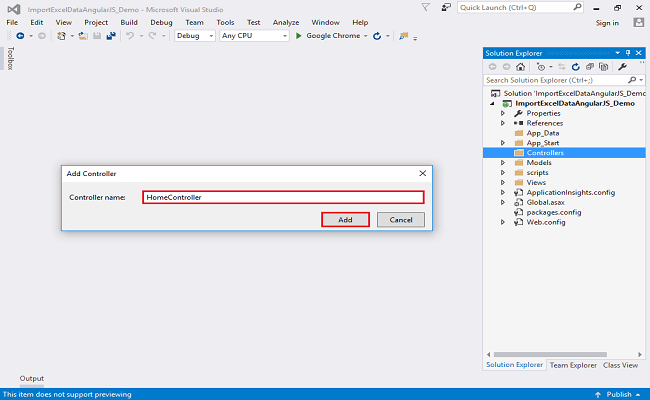
Task: Click Publish in the status bar
Action: pyautogui.click(x=619, y=395)
